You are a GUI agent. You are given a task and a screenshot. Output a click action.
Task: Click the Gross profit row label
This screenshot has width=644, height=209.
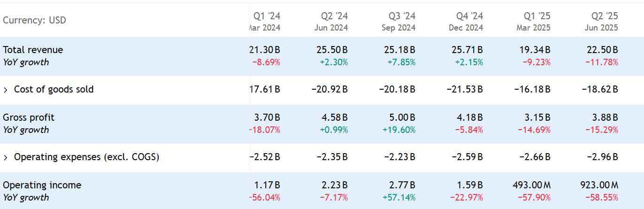[29, 117]
